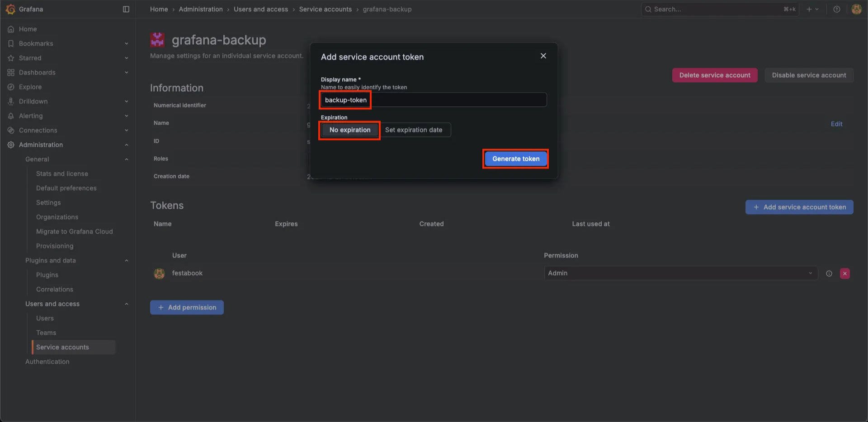The height and width of the screenshot is (422, 868).
Task: Open the user profile avatar
Action: (x=856, y=9)
